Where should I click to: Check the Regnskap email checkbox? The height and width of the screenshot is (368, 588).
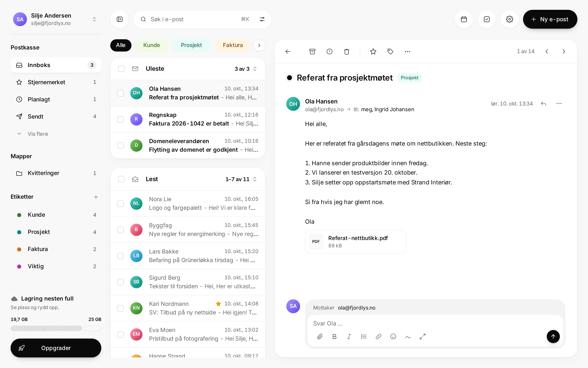pos(120,119)
